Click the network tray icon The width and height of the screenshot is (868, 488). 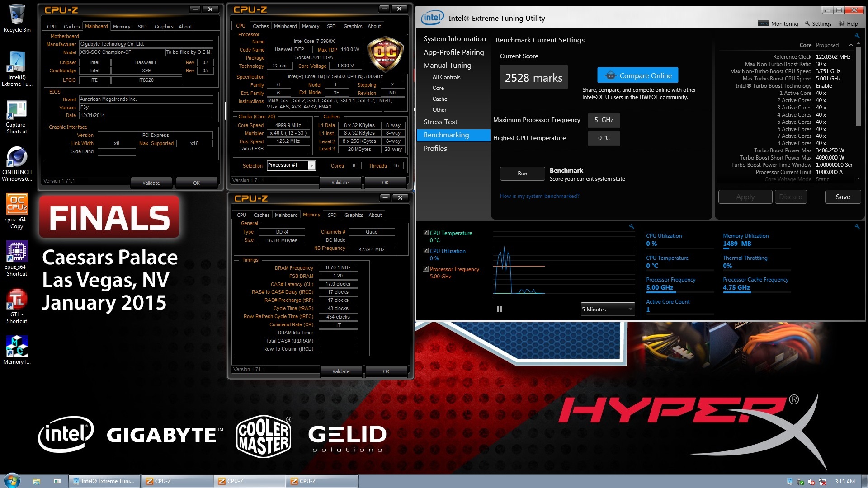tap(822, 482)
